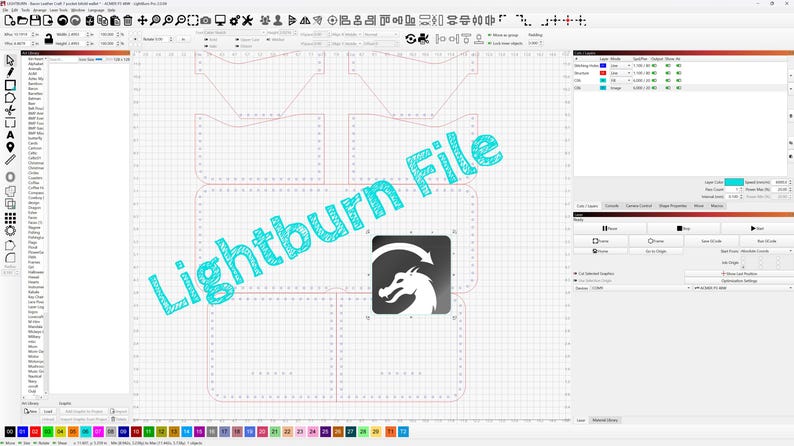Adjust the Speed (mm/m) stepper
This screenshot has height=446, width=794.
[x=790, y=182]
